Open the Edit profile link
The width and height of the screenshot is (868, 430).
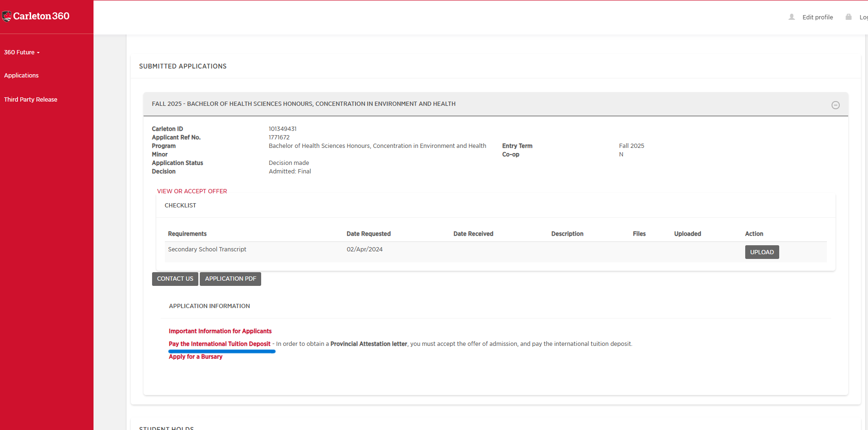click(817, 17)
